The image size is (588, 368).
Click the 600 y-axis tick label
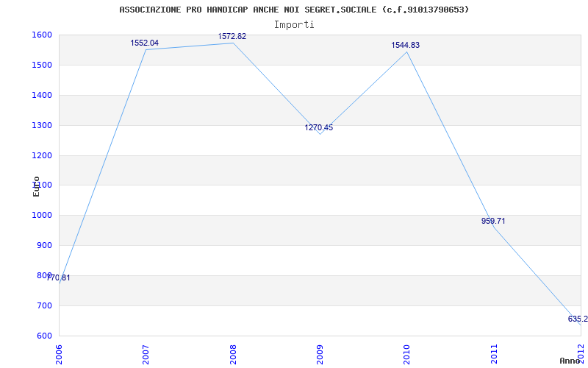tap(46, 336)
